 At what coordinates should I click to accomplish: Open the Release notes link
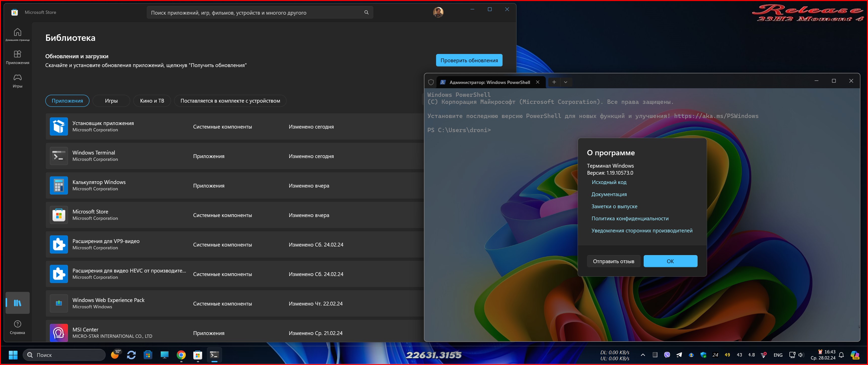[x=614, y=206]
